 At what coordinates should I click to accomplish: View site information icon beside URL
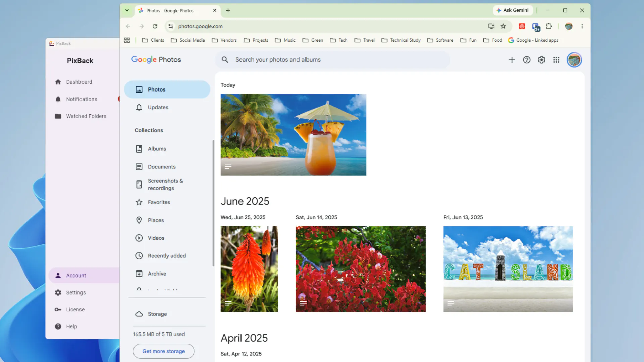171,26
